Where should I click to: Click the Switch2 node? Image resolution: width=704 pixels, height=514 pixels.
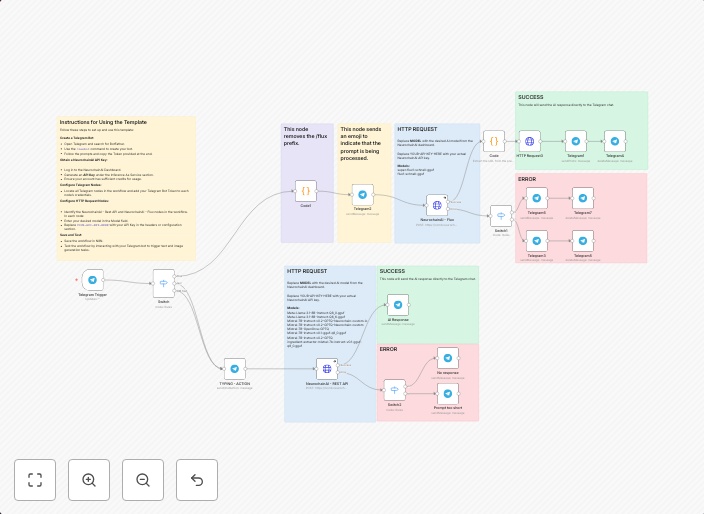coord(394,390)
